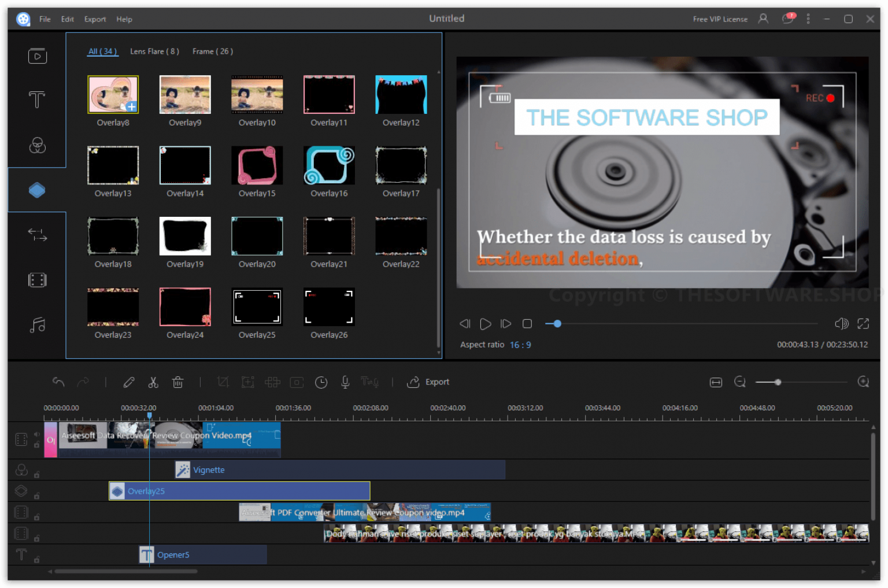Click the Redo arrow in toolbar

click(x=83, y=382)
